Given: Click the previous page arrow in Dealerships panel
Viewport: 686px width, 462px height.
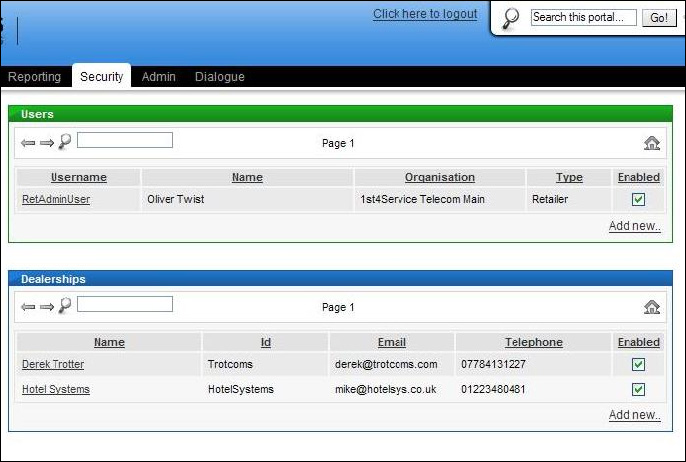Looking at the screenshot, I should [28, 307].
